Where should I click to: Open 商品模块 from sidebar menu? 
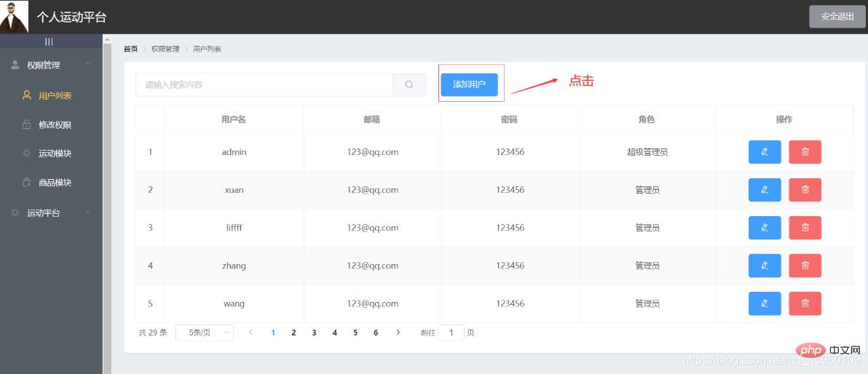55,183
